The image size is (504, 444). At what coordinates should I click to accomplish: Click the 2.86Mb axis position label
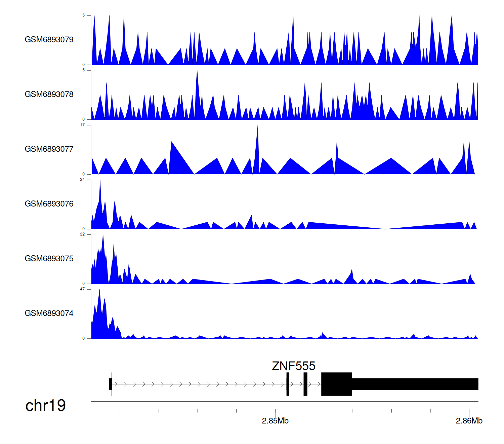pos(469,421)
